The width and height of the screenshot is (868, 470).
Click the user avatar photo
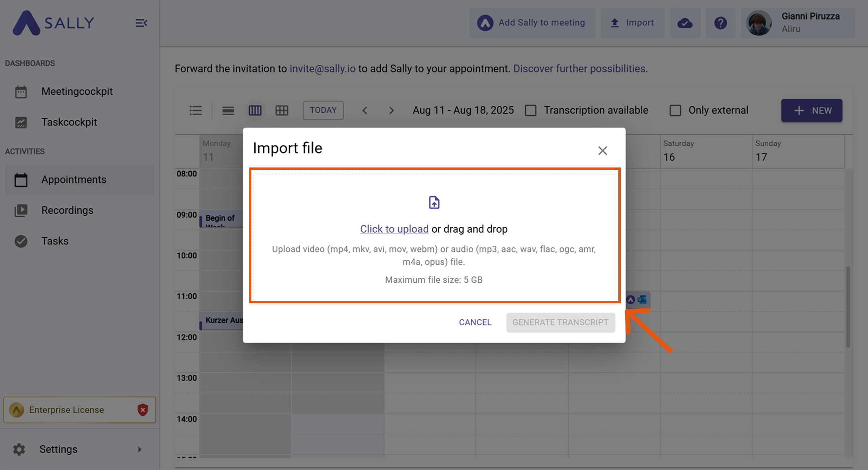pyautogui.click(x=759, y=23)
